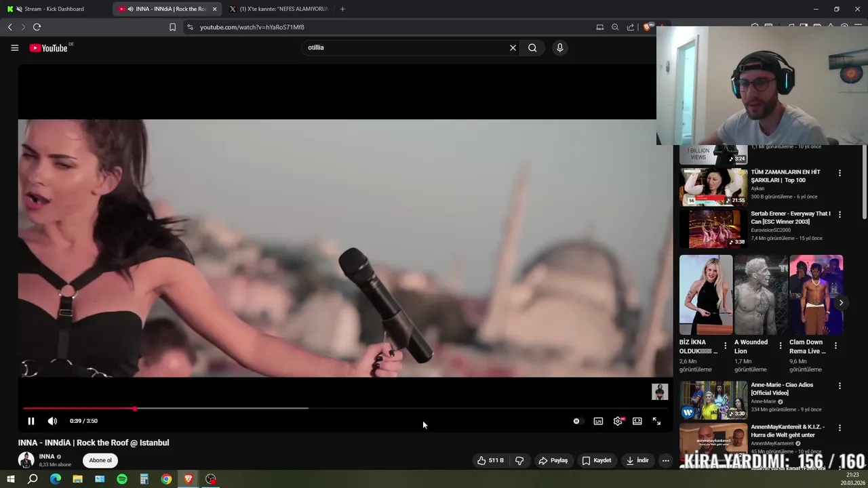This screenshot has width=868, height=488.
Task: Launch Microsoft Edge from taskbar
Action: [56, 479]
